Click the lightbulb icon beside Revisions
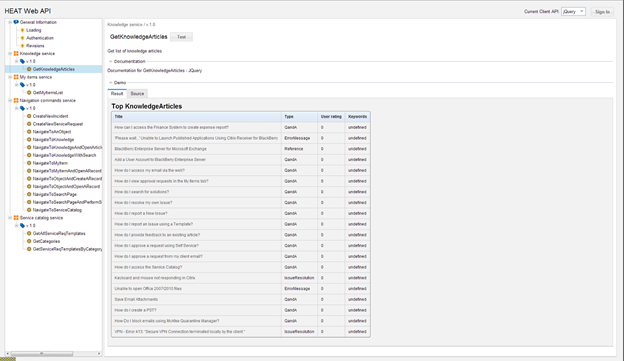Viewport: 624px width, 361px height. coord(22,46)
